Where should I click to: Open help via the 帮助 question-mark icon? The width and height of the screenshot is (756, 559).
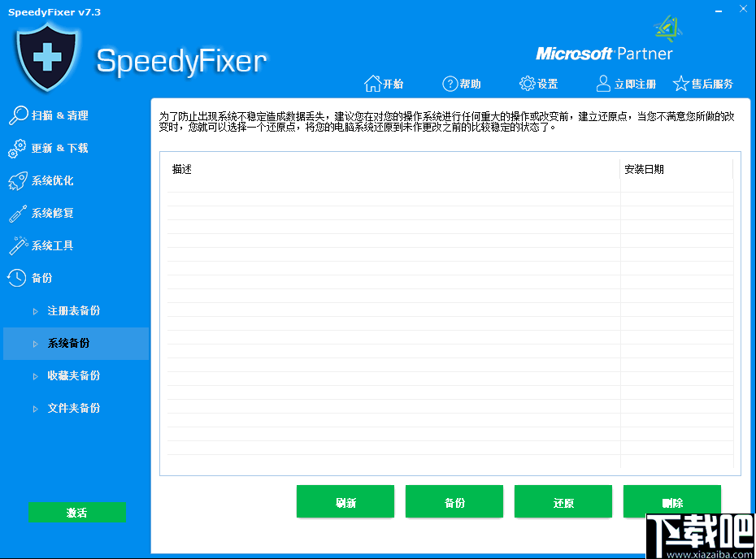click(450, 83)
